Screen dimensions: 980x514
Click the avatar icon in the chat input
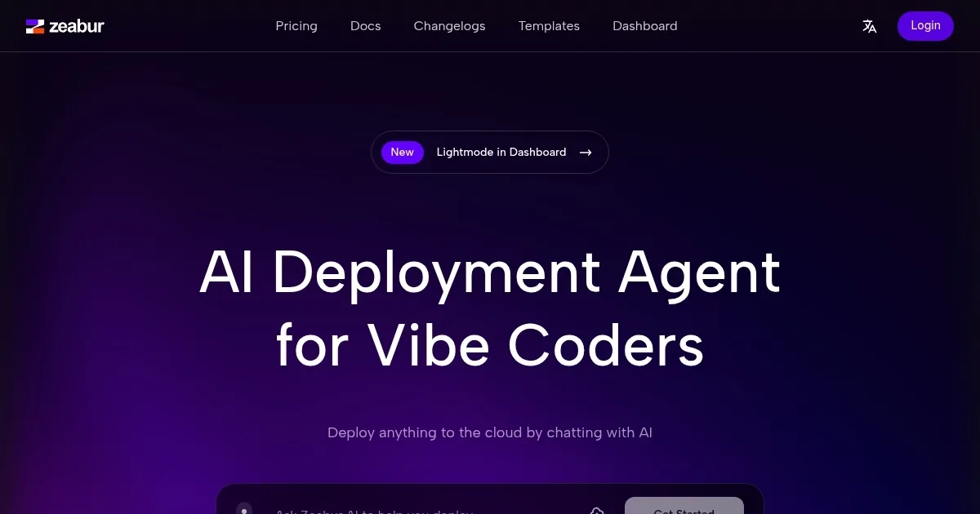[245, 509]
